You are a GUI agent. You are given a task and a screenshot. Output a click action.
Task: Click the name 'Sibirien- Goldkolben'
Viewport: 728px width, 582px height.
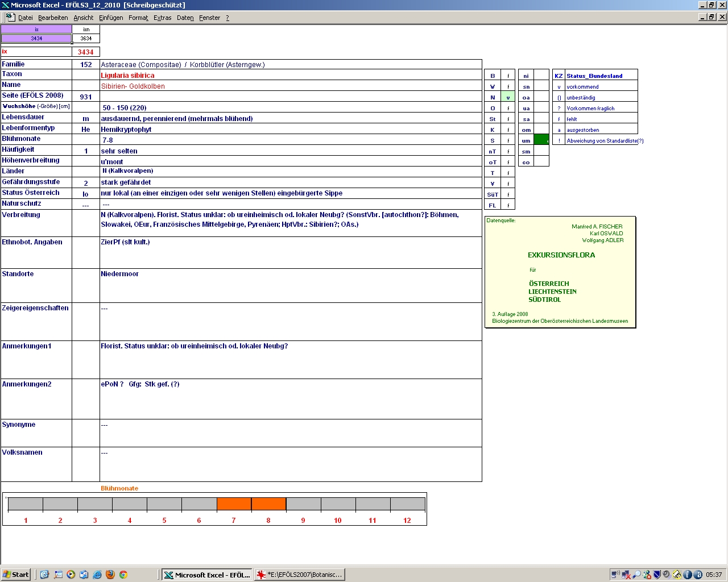(133, 86)
